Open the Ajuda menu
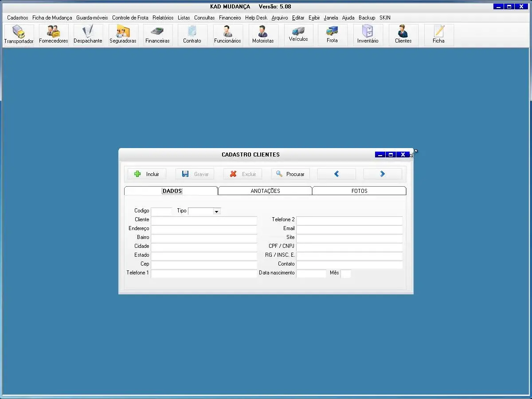 point(348,18)
